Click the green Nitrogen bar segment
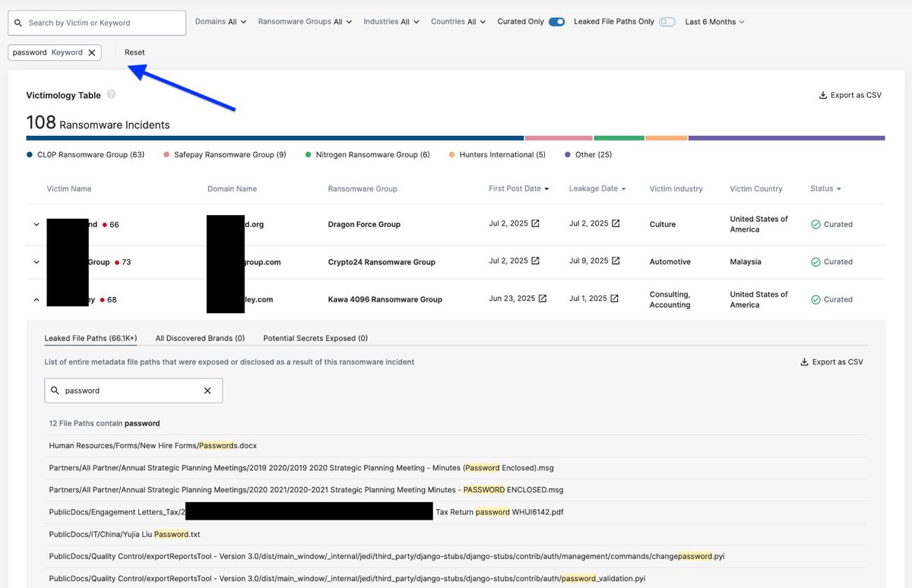Image resolution: width=912 pixels, height=588 pixels. 619,138
